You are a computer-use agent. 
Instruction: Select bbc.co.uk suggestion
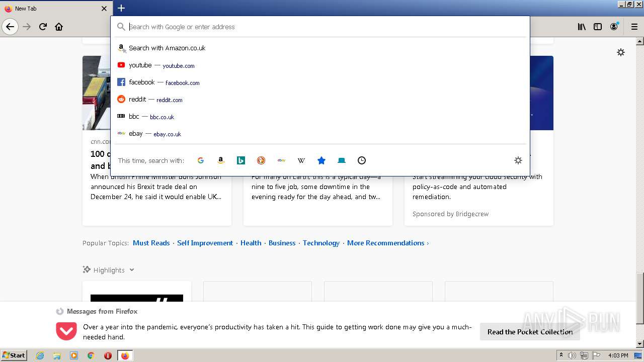(320, 117)
